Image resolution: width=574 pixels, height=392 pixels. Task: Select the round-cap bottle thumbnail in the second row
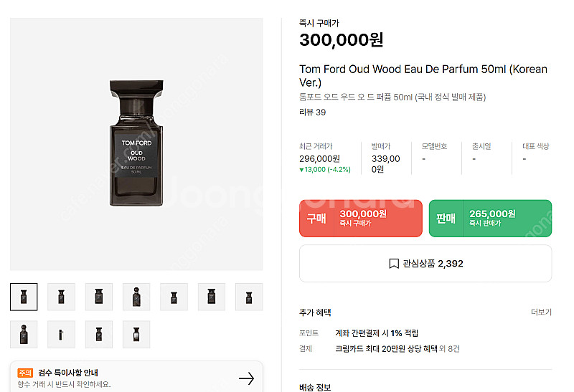(x=24, y=334)
